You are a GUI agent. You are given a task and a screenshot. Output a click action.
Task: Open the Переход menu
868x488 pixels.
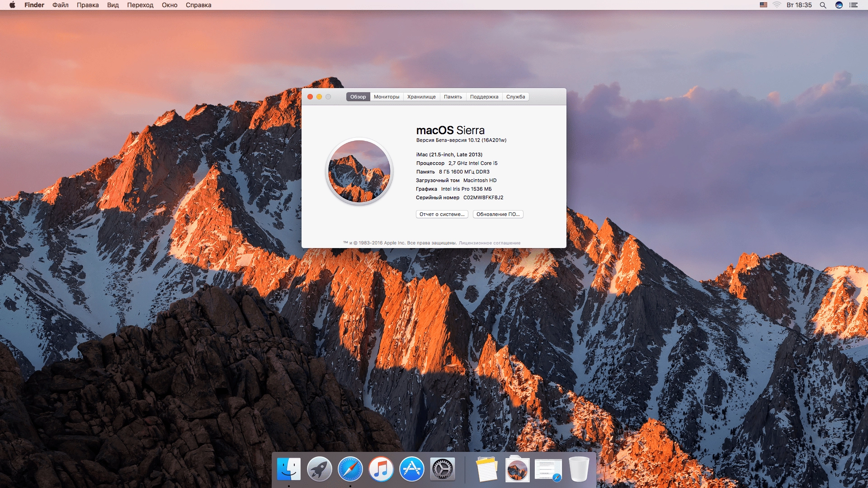[x=140, y=5]
